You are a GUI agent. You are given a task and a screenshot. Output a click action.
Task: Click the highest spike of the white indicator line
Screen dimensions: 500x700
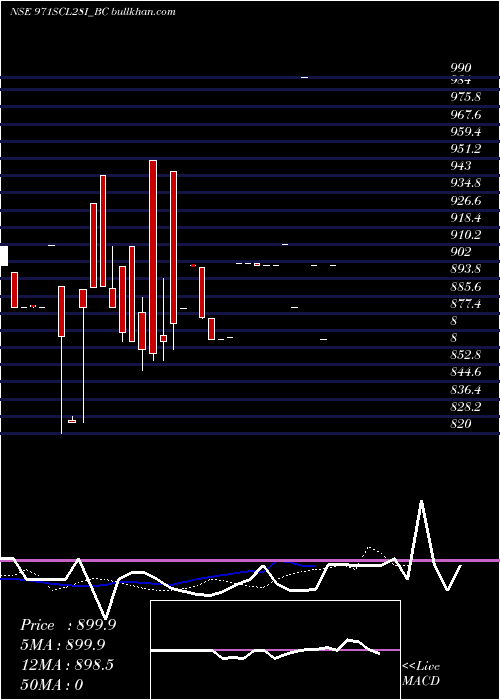coord(421,501)
